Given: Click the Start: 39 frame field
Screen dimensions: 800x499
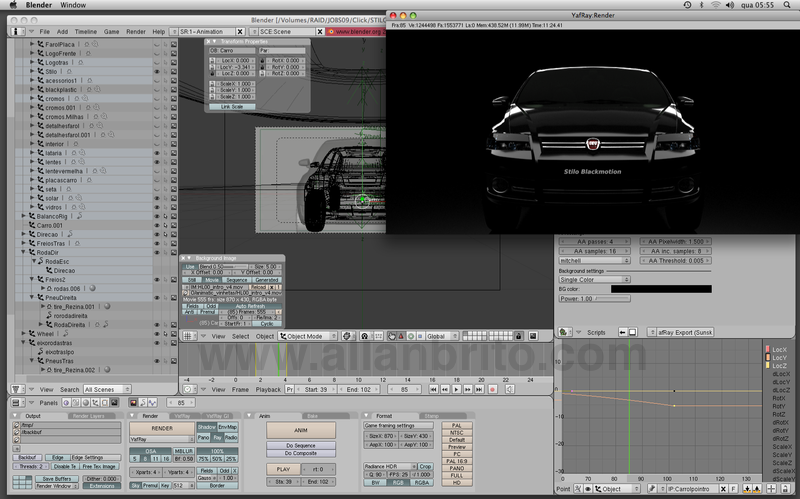Looking at the screenshot, I should (x=316, y=389).
